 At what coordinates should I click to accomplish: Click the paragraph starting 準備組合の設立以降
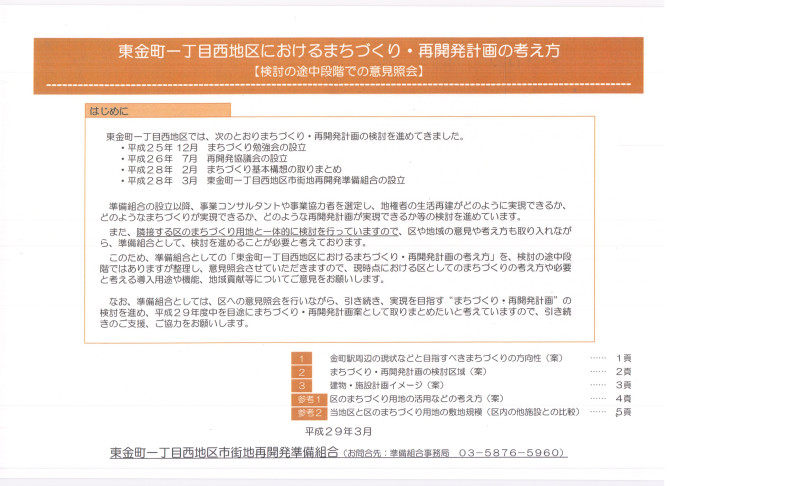pyautogui.click(x=336, y=211)
